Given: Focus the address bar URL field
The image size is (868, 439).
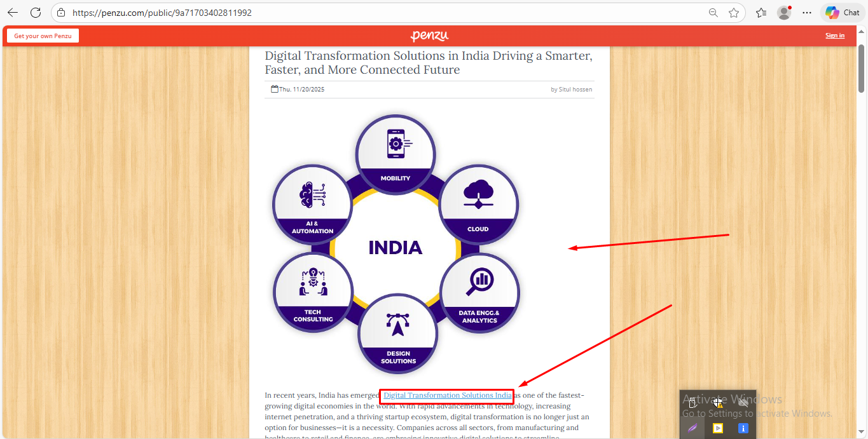Looking at the screenshot, I should (382, 13).
